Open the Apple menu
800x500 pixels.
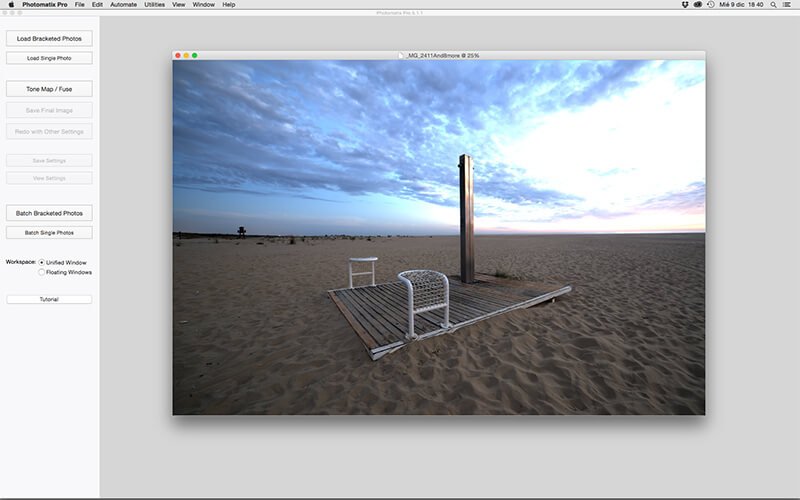coord(11,5)
